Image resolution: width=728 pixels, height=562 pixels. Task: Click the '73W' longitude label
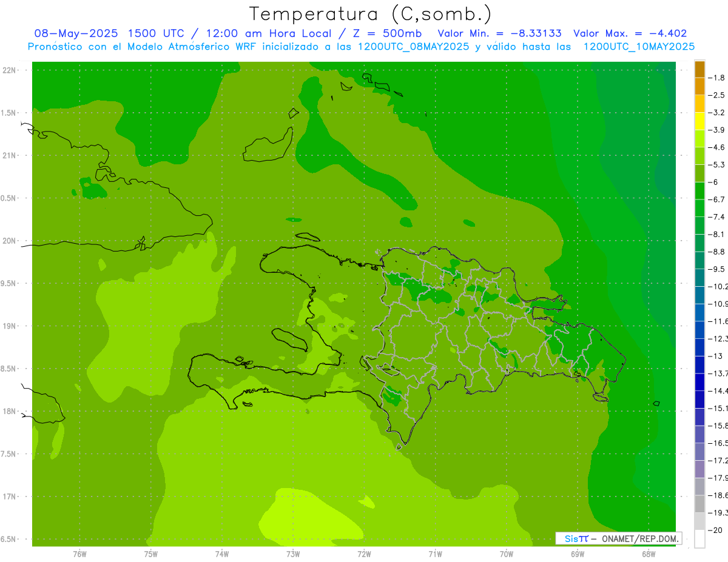[293, 553]
